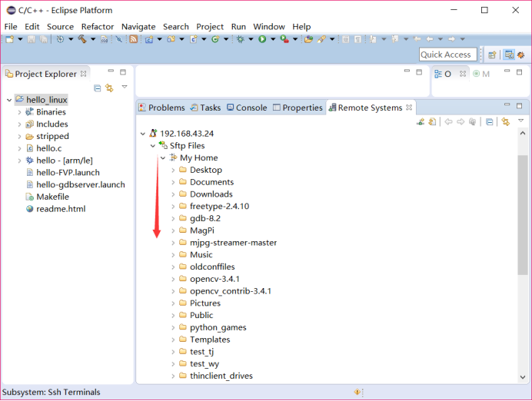This screenshot has height=401, width=532.
Task: Click the New wizard toolbar icon
Action: pyautogui.click(x=9, y=39)
